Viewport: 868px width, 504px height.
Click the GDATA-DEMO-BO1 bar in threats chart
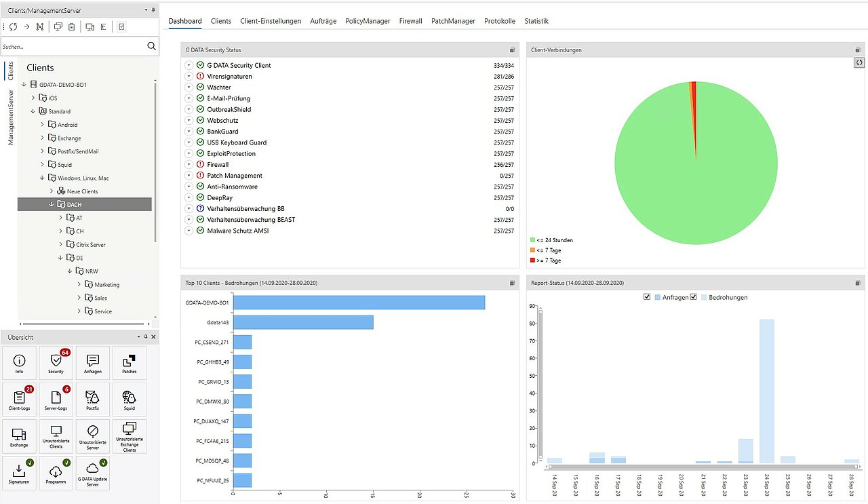359,303
